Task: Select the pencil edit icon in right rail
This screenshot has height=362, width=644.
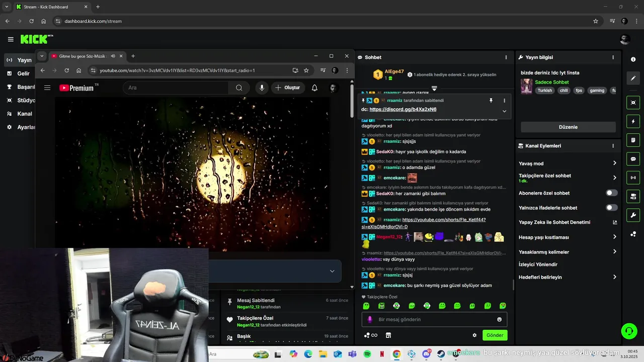Action: (633, 78)
